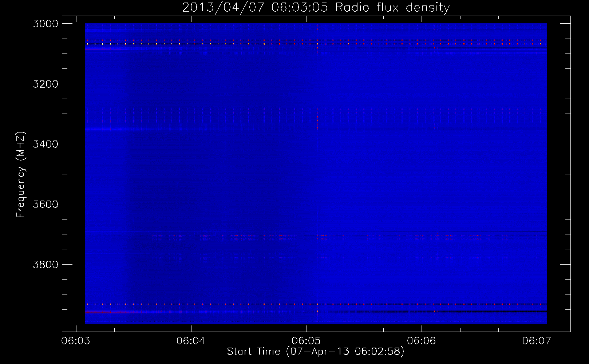This screenshot has height=364, width=589.
Task: Click the plot title '2013/04/07 06:03:05 Radio flux density'
Action: 316,8
